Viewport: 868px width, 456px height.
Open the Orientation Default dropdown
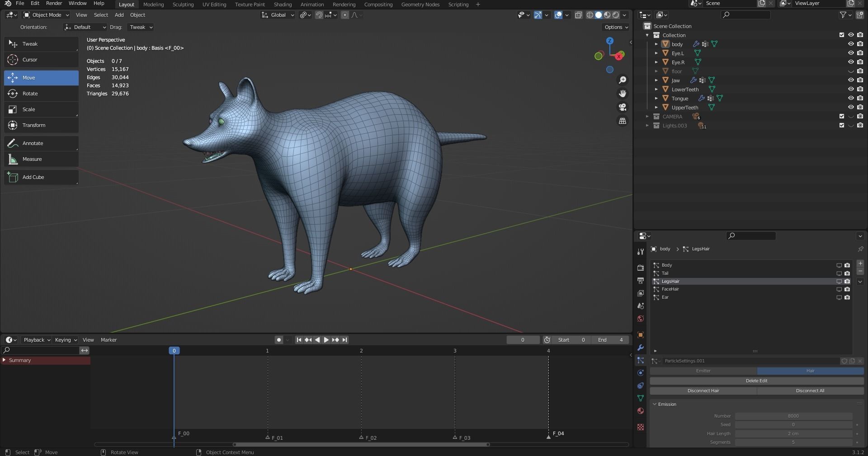coord(85,27)
